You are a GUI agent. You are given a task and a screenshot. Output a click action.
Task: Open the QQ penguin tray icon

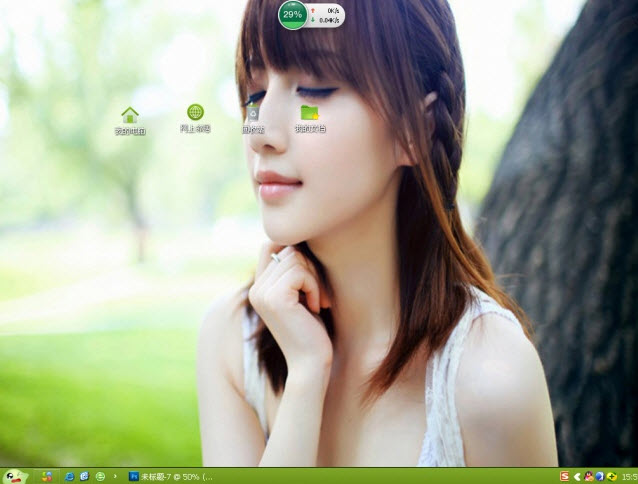point(588,476)
